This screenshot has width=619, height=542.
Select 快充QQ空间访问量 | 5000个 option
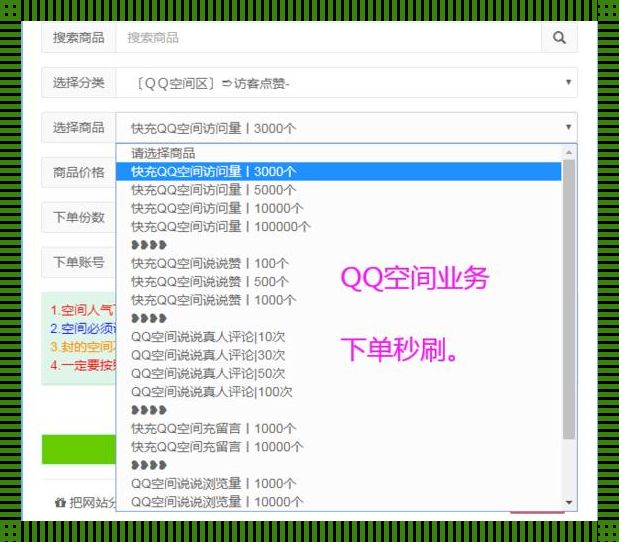339,190
